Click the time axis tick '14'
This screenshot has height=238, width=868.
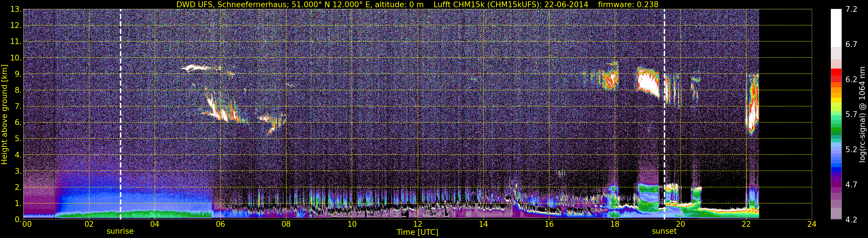(x=483, y=224)
